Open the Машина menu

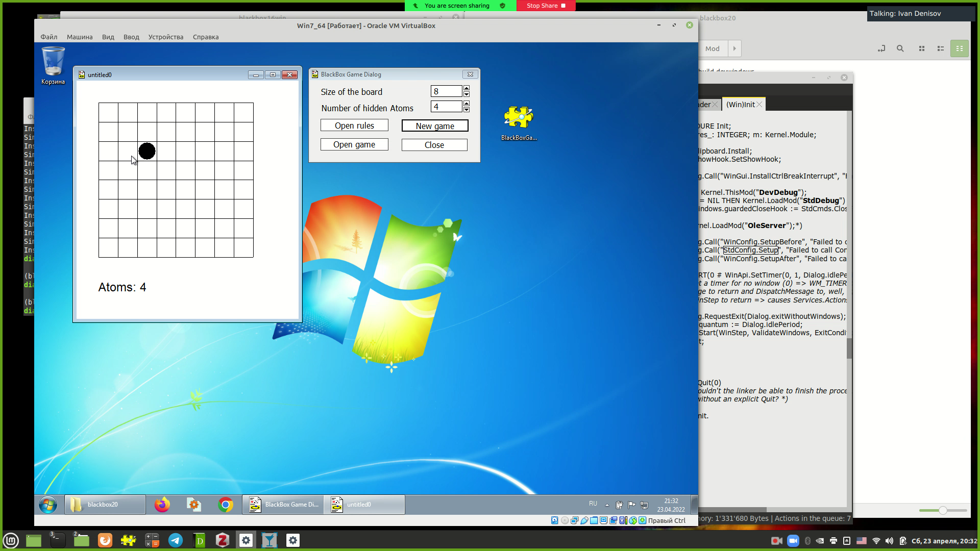[80, 37]
